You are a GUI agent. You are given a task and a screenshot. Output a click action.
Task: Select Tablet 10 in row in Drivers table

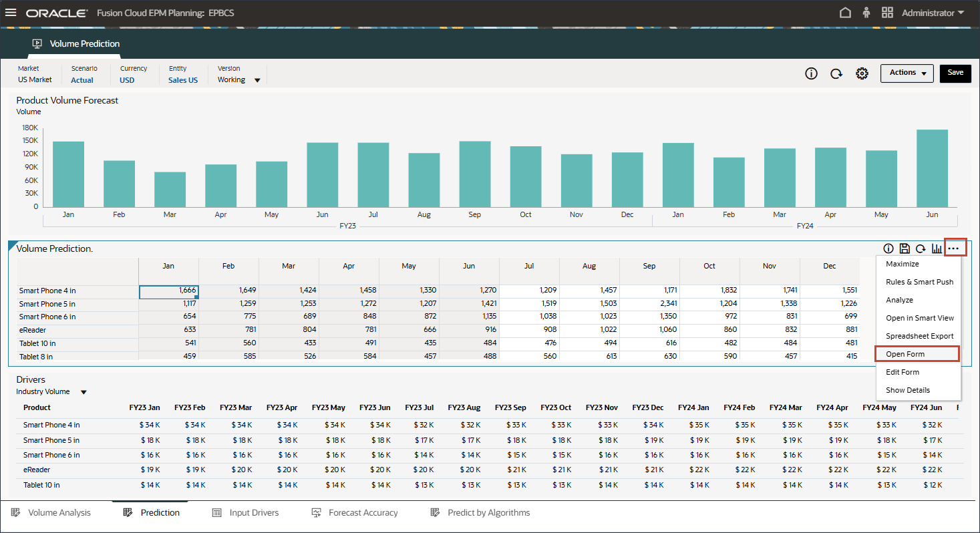pyautogui.click(x=41, y=485)
